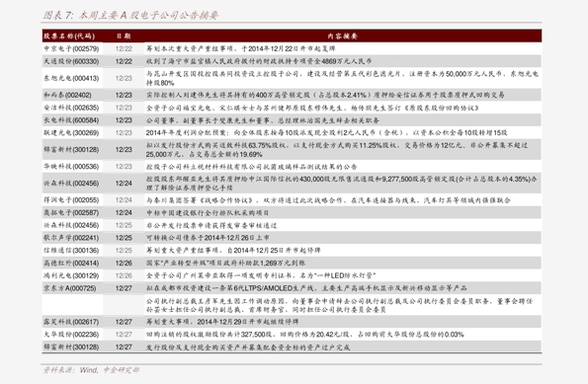588x384 pixels.
Task: Click the summary mentioning 占总股本2.41%
Action: pyautogui.click(x=325, y=95)
